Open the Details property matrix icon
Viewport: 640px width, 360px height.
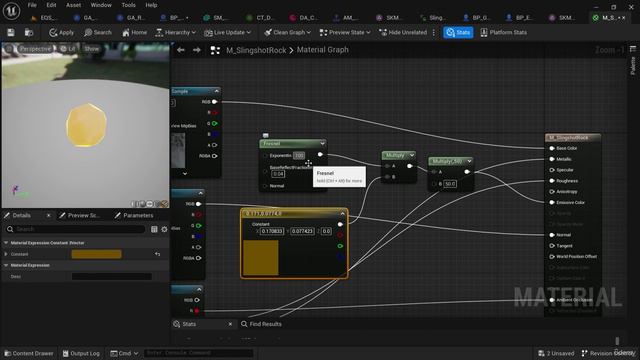(x=154, y=229)
